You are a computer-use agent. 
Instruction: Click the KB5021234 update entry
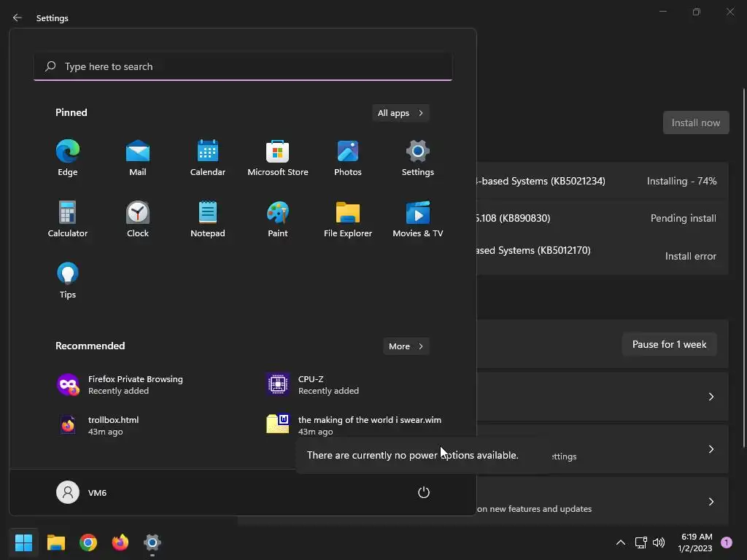pos(603,181)
